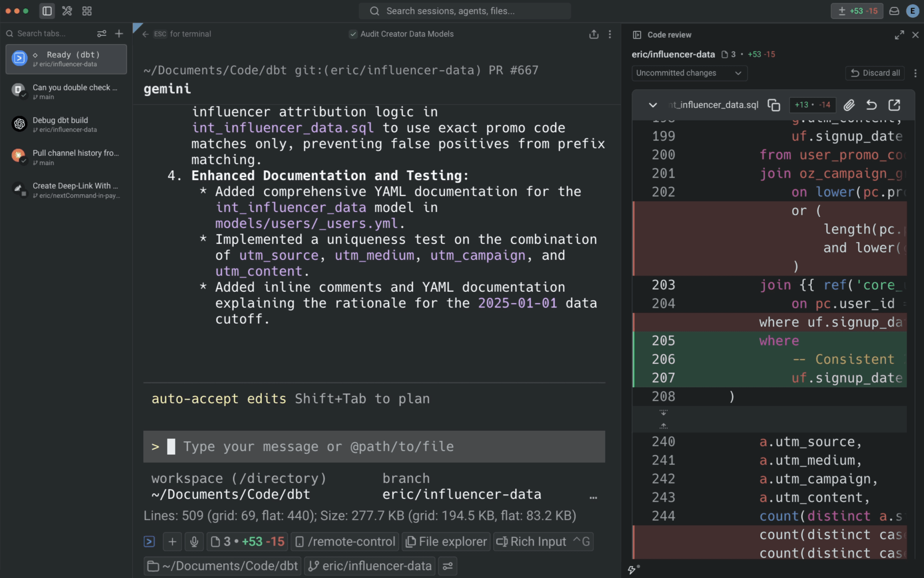Focus the Search sessions, agents, files field
The width and height of the screenshot is (924, 578).
coord(465,11)
